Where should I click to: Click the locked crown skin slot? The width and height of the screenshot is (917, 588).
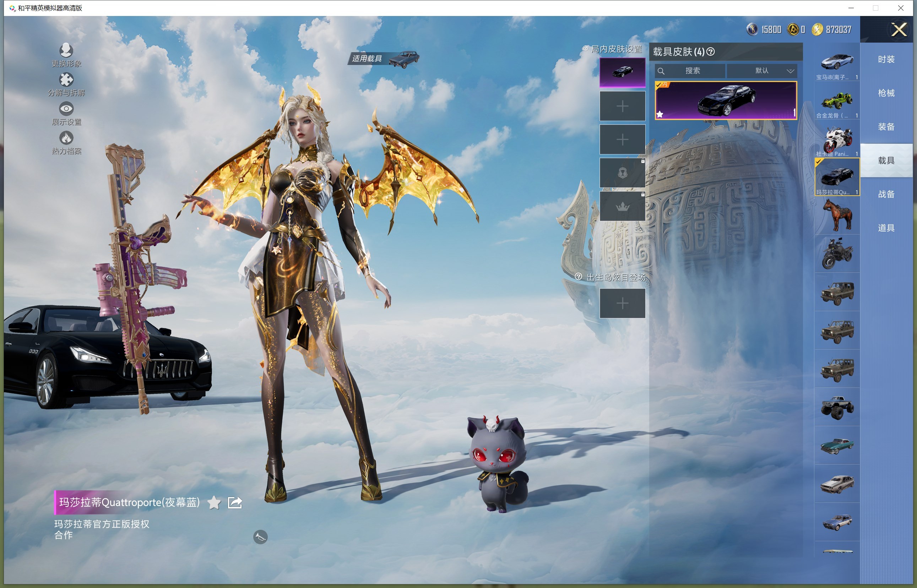coord(623,206)
